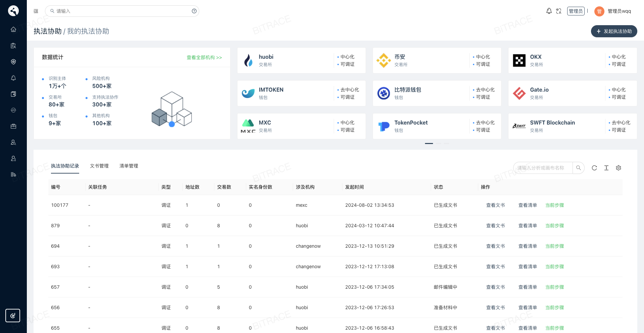Click the orange user avatar
The width and height of the screenshot is (644, 333).
click(x=599, y=11)
